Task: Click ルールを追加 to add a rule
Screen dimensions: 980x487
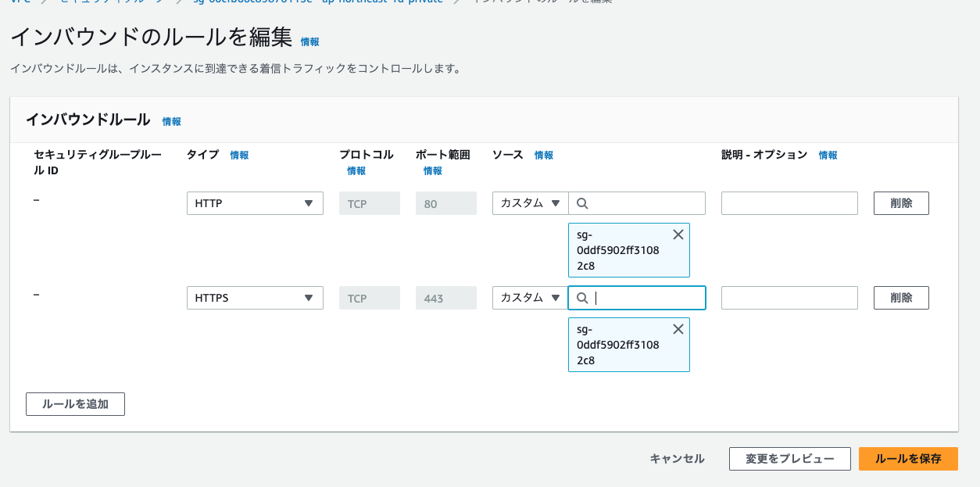Action: click(x=75, y=404)
